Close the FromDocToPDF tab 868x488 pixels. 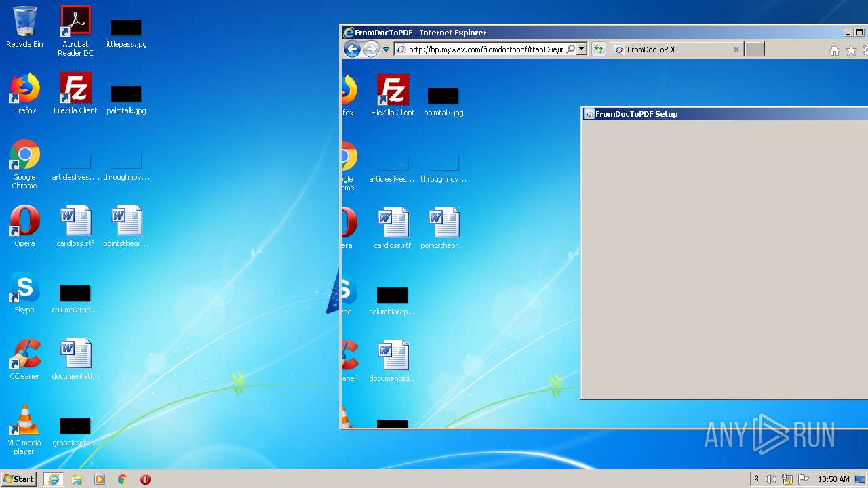(x=736, y=49)
